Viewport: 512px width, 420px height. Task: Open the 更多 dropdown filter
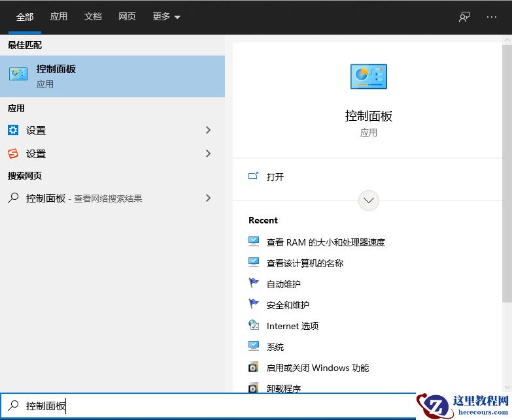tap(167, 16)
